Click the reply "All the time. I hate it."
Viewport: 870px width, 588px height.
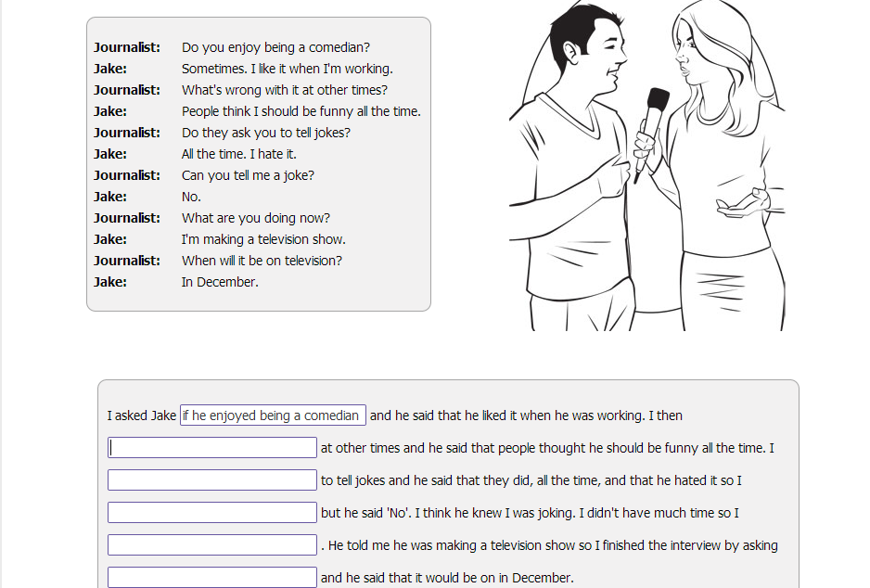238,154
